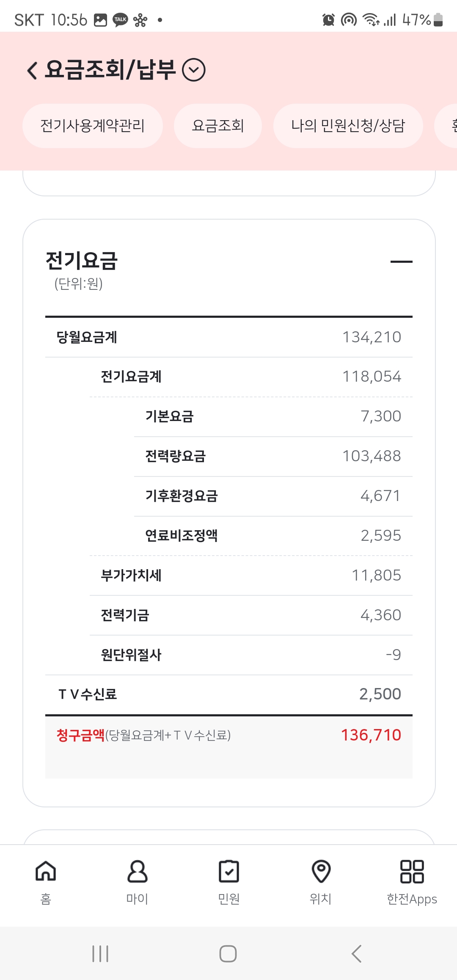This screenshot has height=980, width=457.
Task: Tap the back arrow beside 요금조회/납부
Action: [x=32, y=70]
